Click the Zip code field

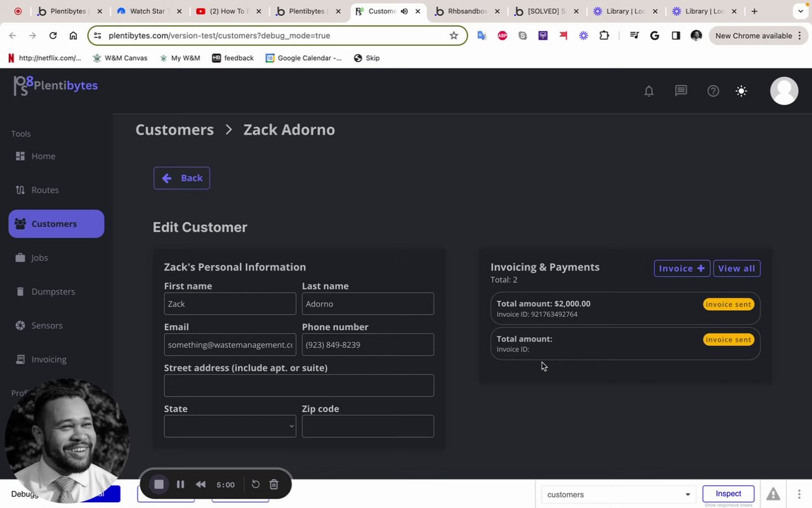point(368,426)
